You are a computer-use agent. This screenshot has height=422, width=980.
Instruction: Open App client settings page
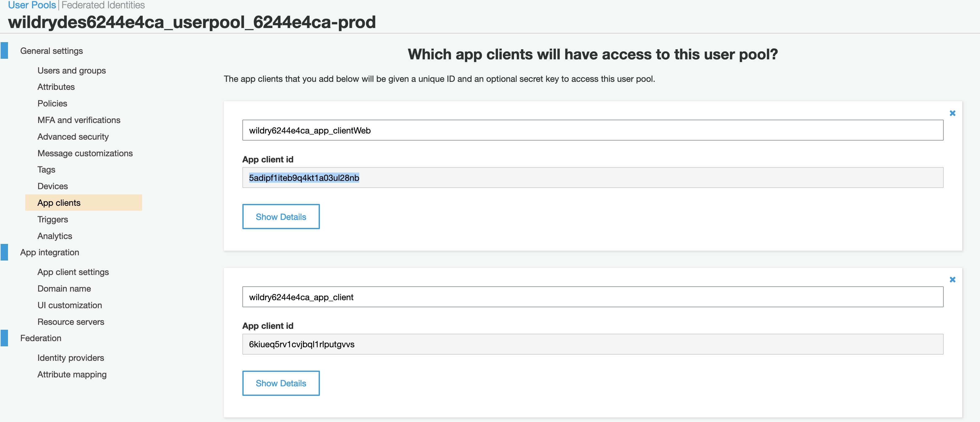tap(73, 272)
